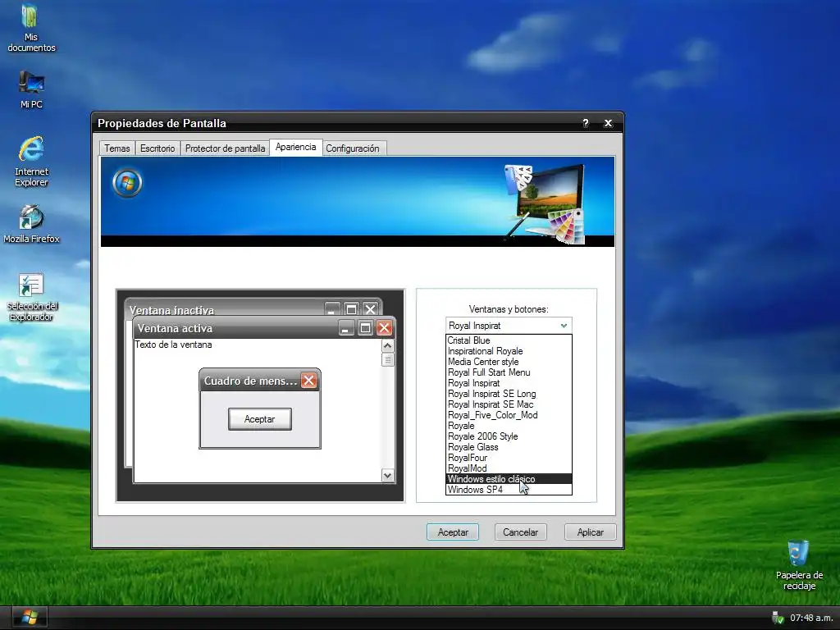Switch to the Escritorio tab
The width and height of the screenshot is (840, 630).
(157, 148)
